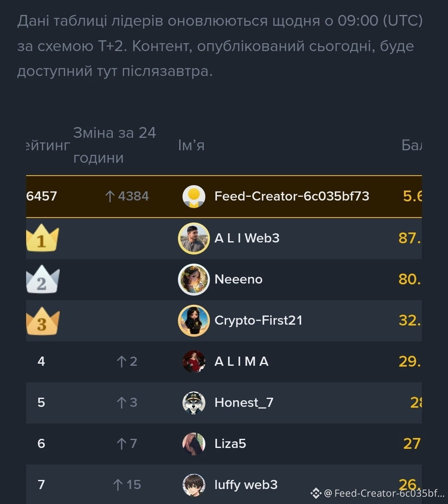Screen dimensions: 448x504
Task: Click the up arrow beside 4384 change
Action: pos(110,196)
